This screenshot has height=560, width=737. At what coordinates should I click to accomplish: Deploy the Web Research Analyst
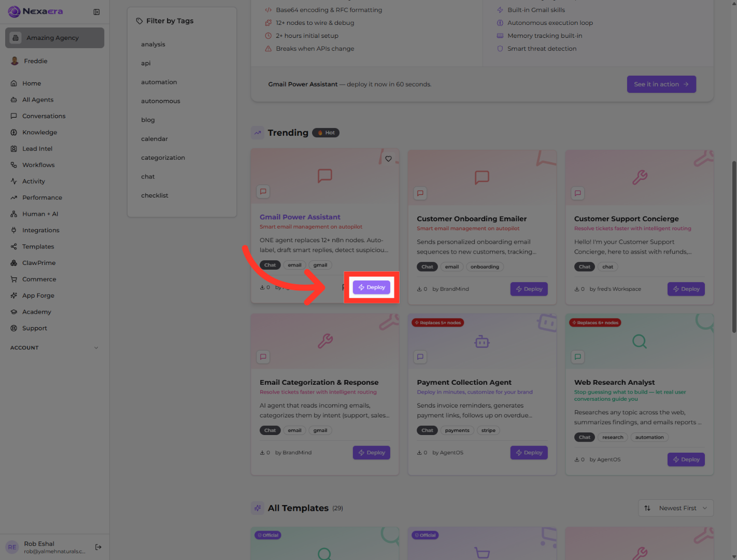(686, 459)
